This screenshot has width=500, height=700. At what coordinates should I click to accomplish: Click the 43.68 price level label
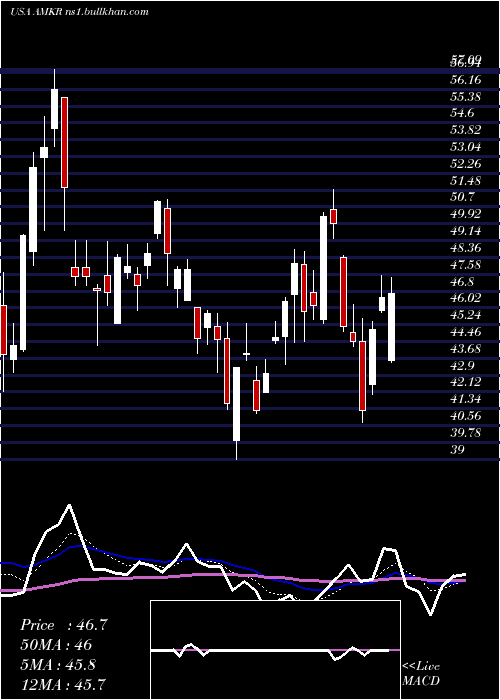point(466,349)
